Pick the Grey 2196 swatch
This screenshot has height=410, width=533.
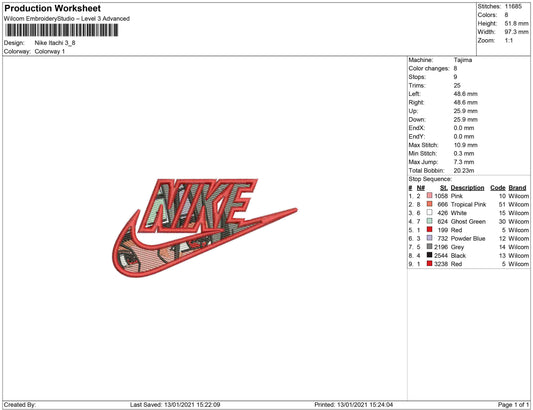click(430, 247)
